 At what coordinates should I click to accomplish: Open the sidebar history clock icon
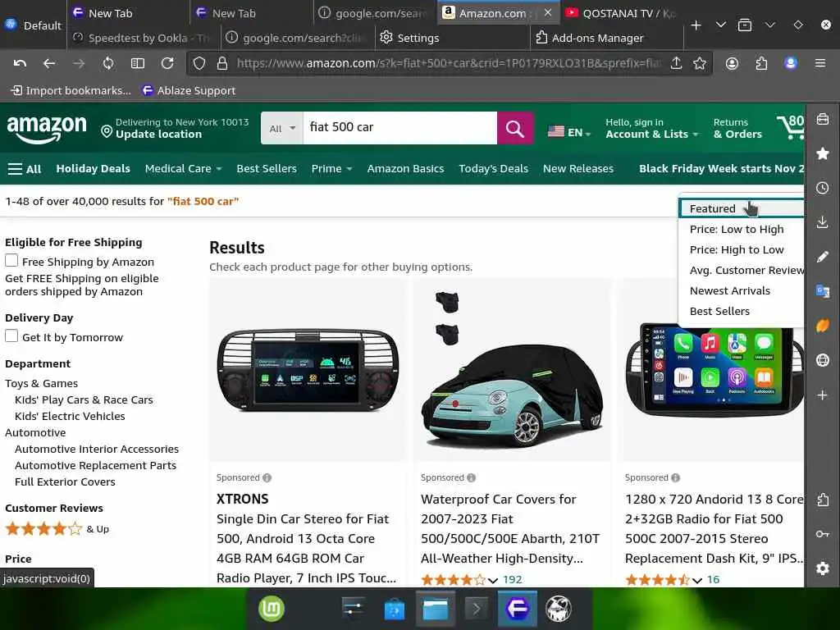point(822,188)
